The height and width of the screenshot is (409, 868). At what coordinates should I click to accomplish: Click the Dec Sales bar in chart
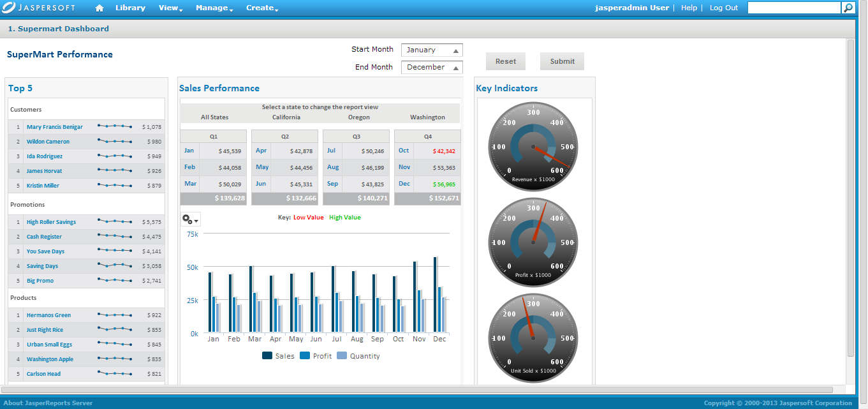(x=435, y=295)
